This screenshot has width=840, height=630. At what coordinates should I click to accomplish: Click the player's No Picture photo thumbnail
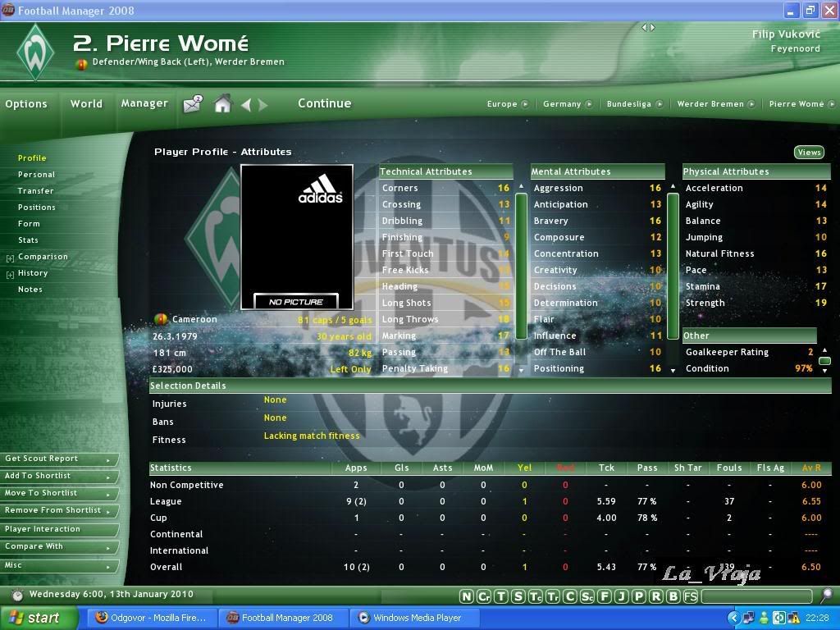pos(297,237)
